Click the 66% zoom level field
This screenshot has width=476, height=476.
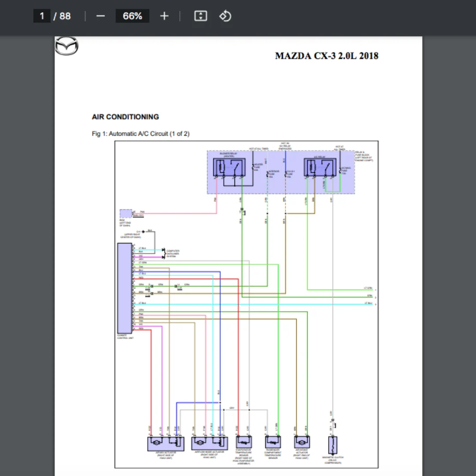click(x=132, y=16)
